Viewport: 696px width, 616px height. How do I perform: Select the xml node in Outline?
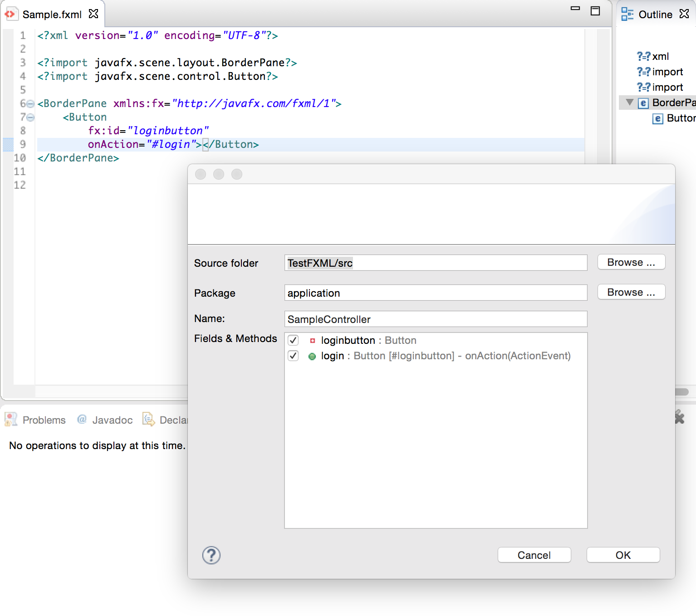tap(660, 56)
